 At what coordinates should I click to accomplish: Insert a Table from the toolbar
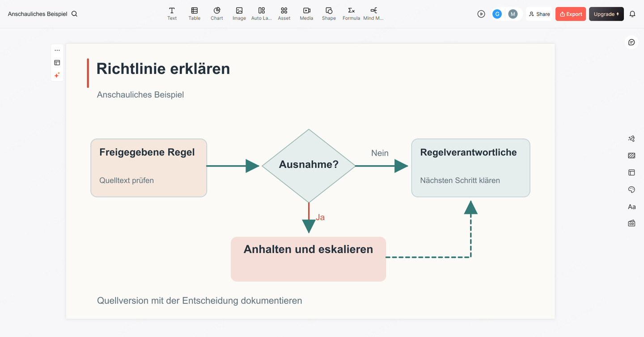[x=194, y=13]
